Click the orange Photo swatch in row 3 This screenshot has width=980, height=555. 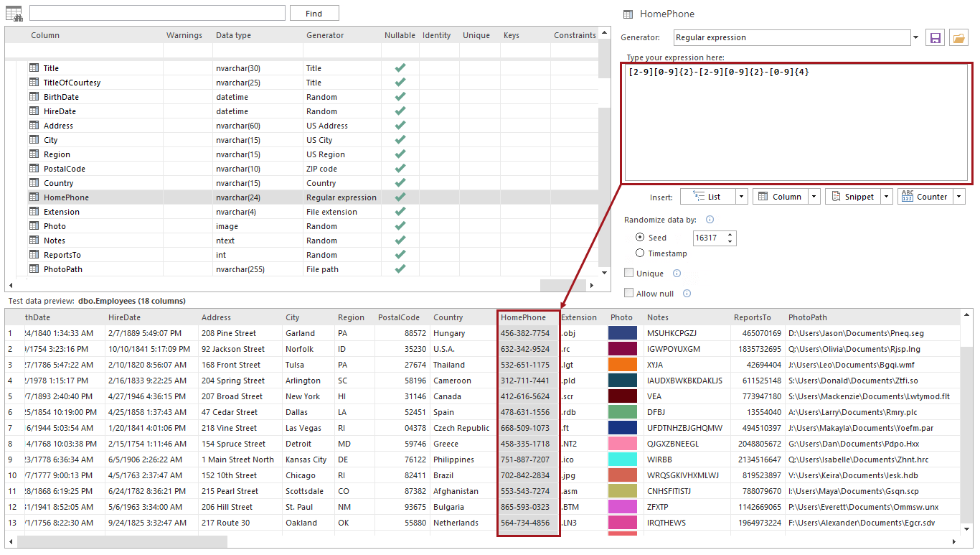(623, 365)
